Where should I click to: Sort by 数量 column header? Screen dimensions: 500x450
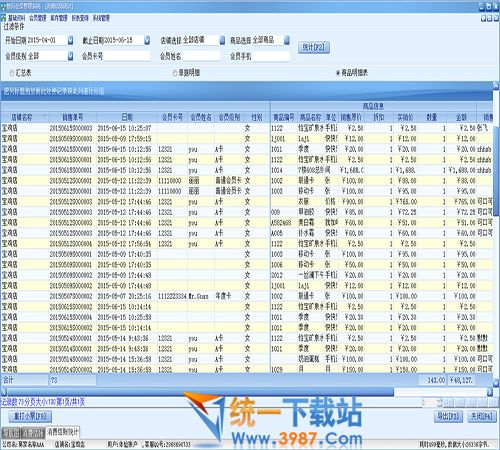tap(432, 117)
